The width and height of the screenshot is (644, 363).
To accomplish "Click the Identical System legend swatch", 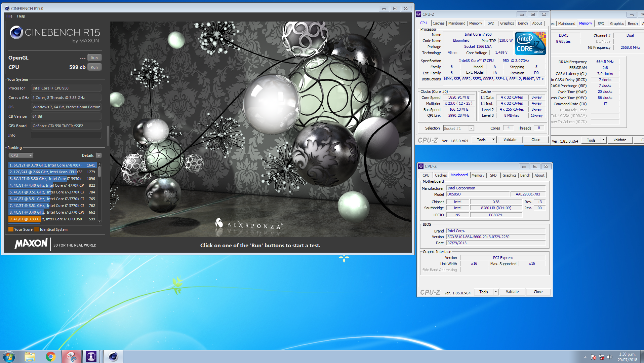I will 37,229.
